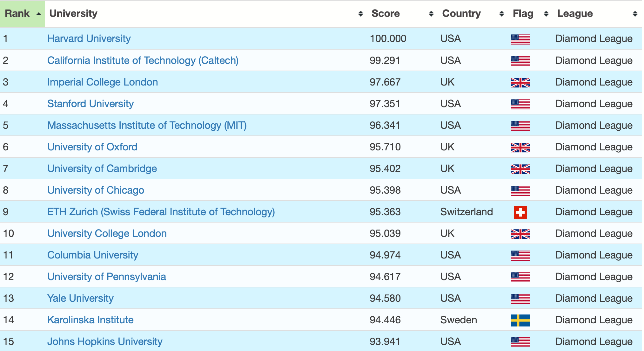Click the US flag in Stanford row

pyautogui.click(x=520, y=104)
